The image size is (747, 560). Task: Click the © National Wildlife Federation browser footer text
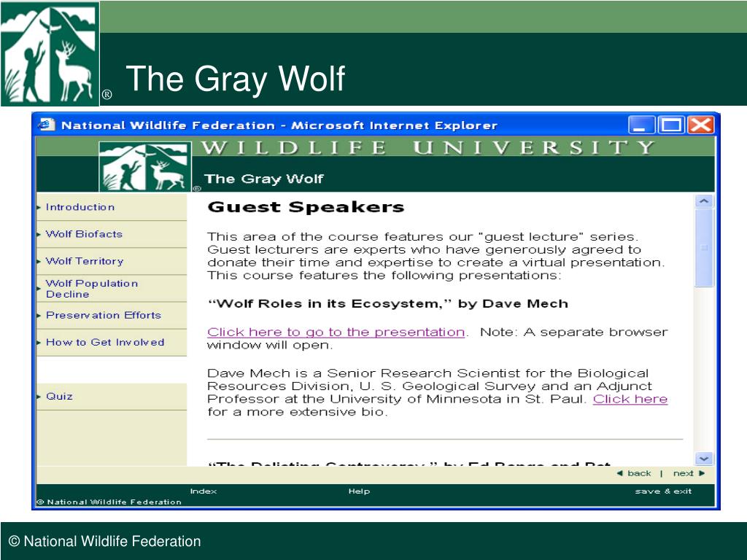109,502
